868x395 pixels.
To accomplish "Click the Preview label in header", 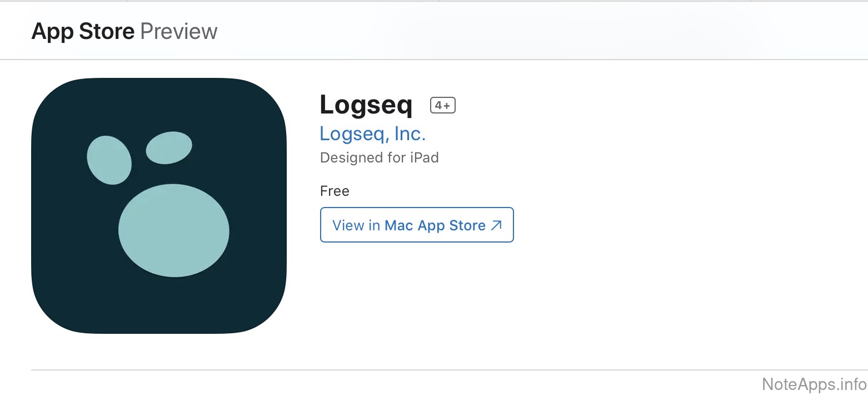I will [x=178, y=31].
